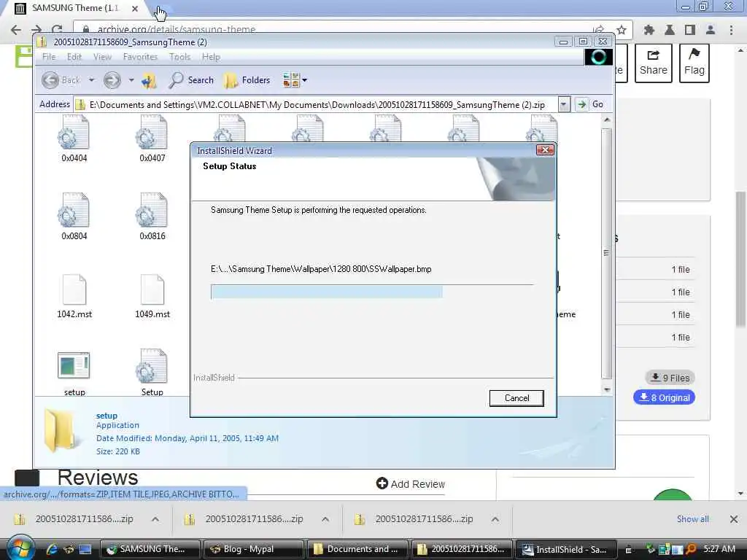Click Show Desktop quick launch icon

pyautogui.click(x=85, y=549)
